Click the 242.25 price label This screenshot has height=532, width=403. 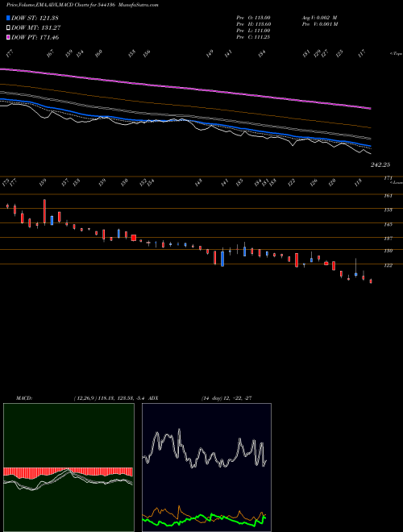tap(380, 164)
